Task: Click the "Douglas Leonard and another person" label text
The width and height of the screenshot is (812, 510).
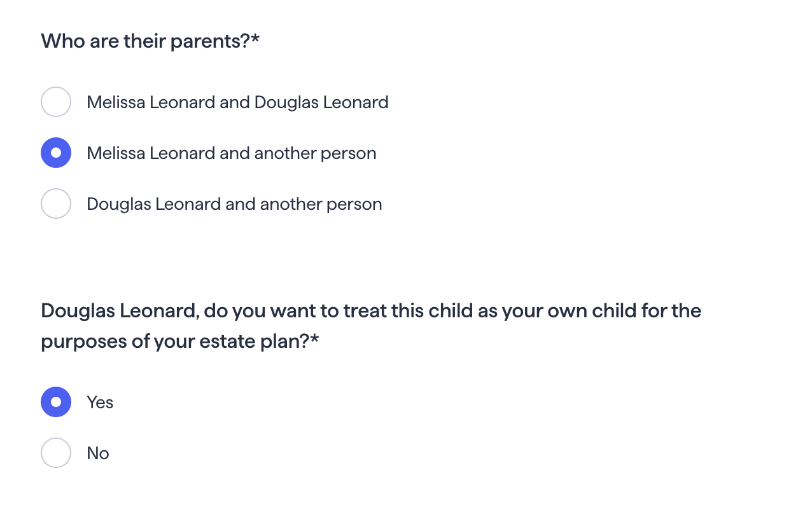Action: [234, 204]
